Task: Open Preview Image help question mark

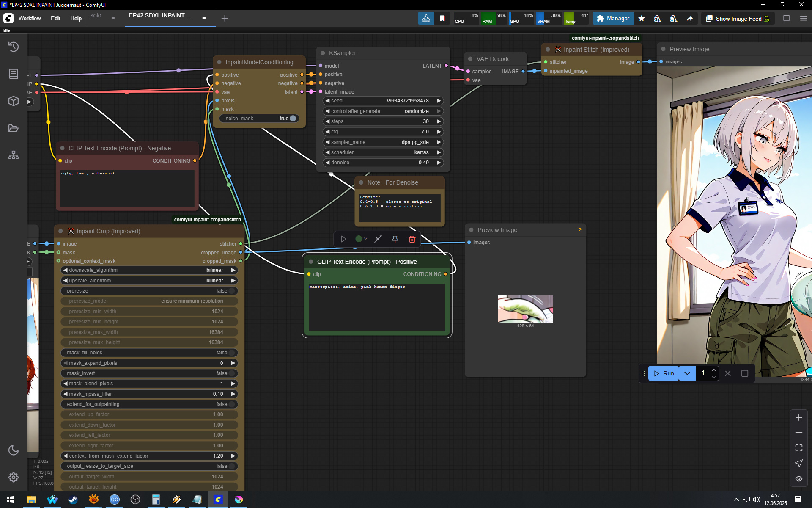Action: (x=579, y=230)
